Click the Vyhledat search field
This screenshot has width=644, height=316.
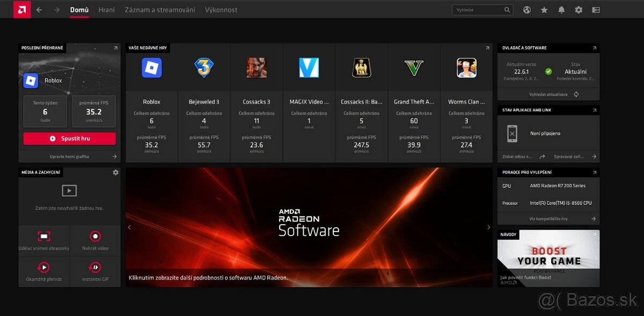click(478, 10)
